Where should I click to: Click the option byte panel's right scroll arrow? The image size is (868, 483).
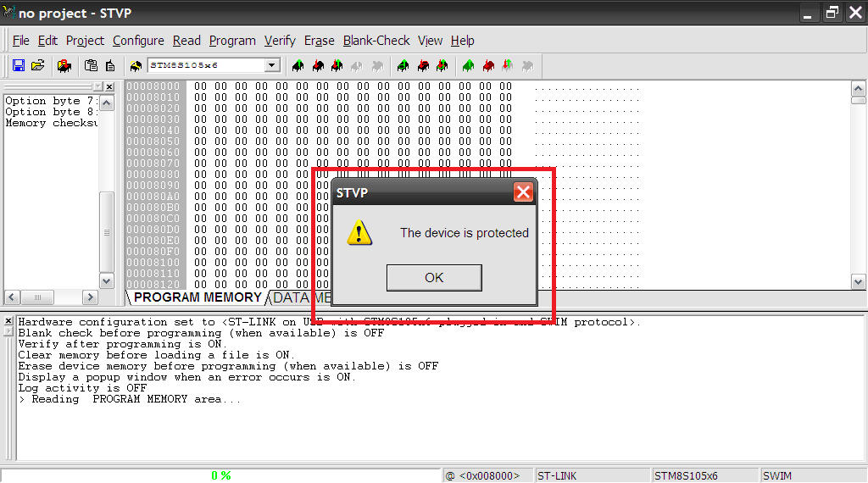point(90,297)
